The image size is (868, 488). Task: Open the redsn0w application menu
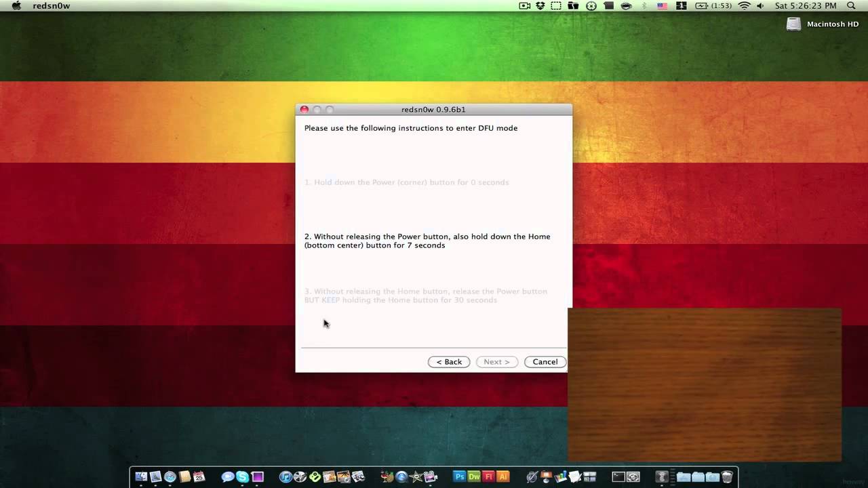52,5
